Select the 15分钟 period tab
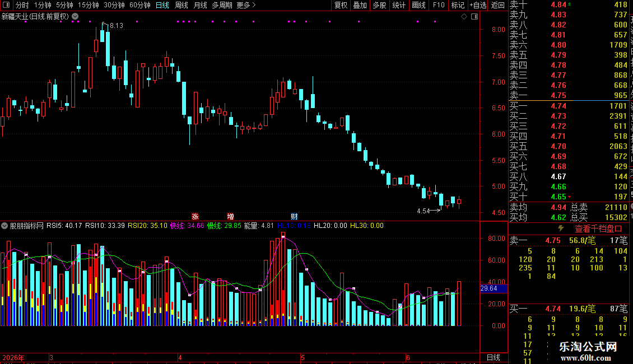The width and height of the screenshot is (633, 364). click(x=88, y=5)
